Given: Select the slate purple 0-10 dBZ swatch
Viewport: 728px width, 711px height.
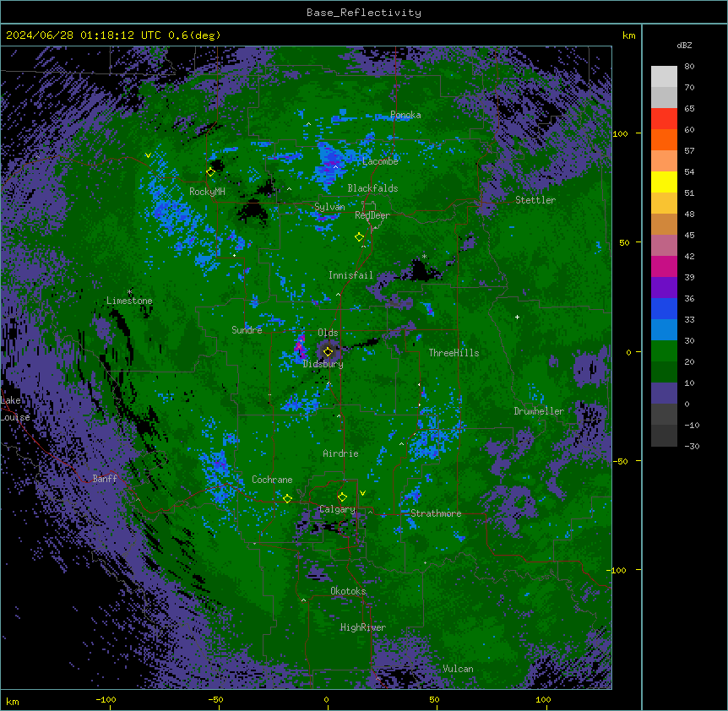Looking at the screenshot, I should [664, 393].
